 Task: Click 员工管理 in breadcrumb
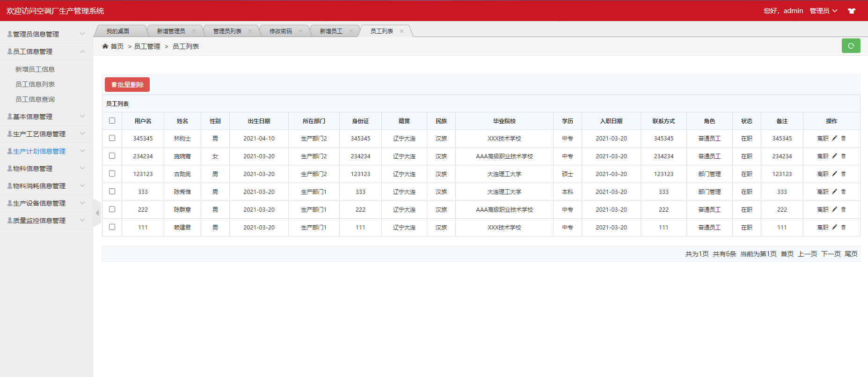tap(147, 46)
